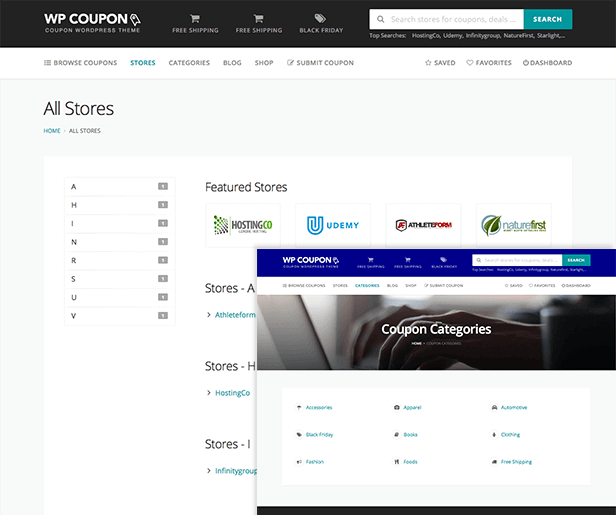Click the Apparel category icon
This screenshot has height=515, width=616.
coord(396,408)
